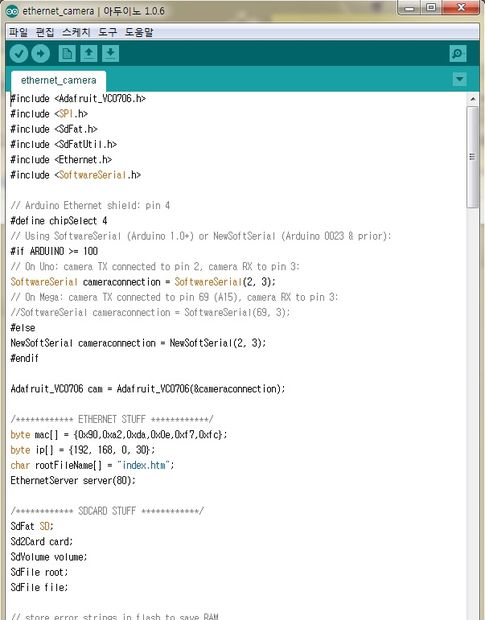Select the ethernet_camera tab
This screenshot has width=485, height=620.
pyautogui.click(x=59, y=80)
